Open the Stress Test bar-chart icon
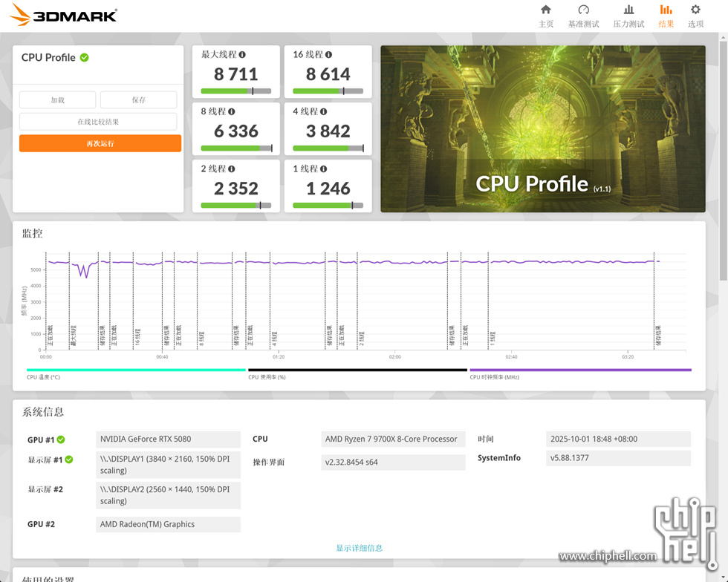Viewport: 728px width, 582px height. [x=628, y=10]
